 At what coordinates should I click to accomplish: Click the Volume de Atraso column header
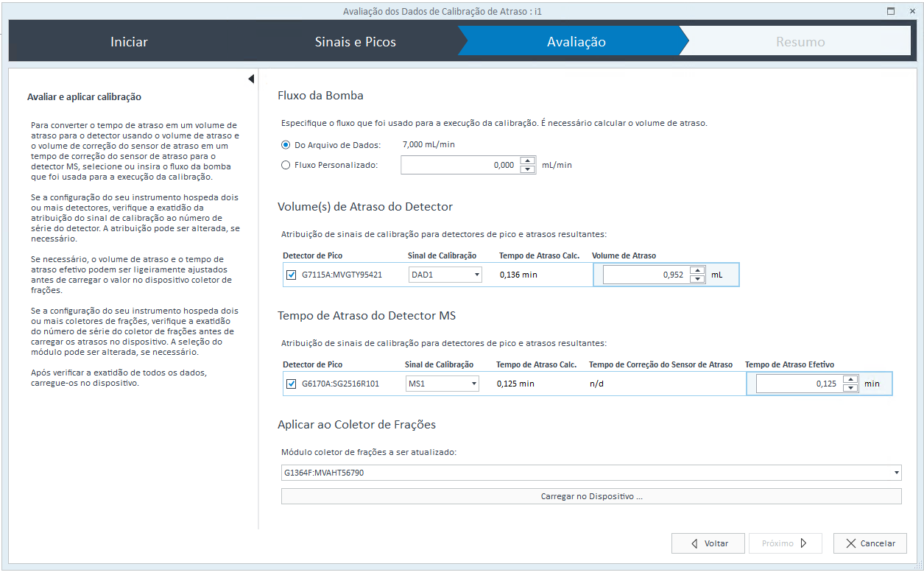click(x=624, y=255)
